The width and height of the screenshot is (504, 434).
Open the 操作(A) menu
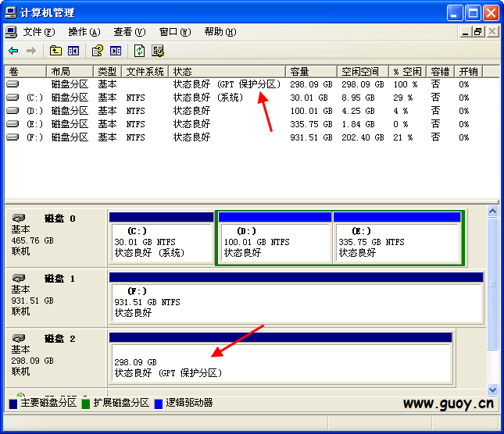pyautogui.click(x=84, y=32)
